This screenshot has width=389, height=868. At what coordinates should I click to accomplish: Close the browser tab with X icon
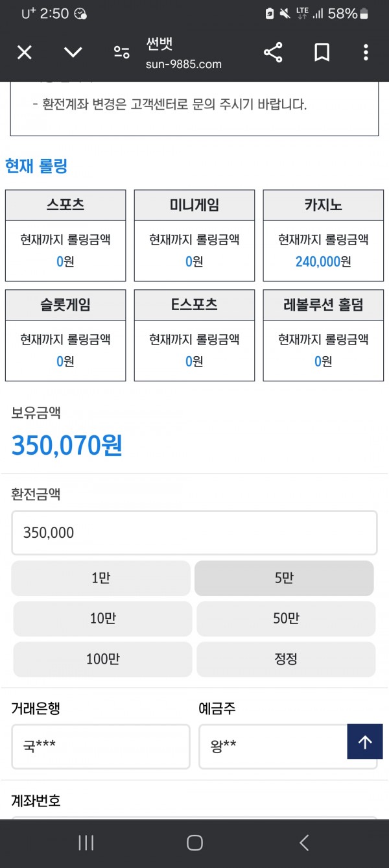24,53
